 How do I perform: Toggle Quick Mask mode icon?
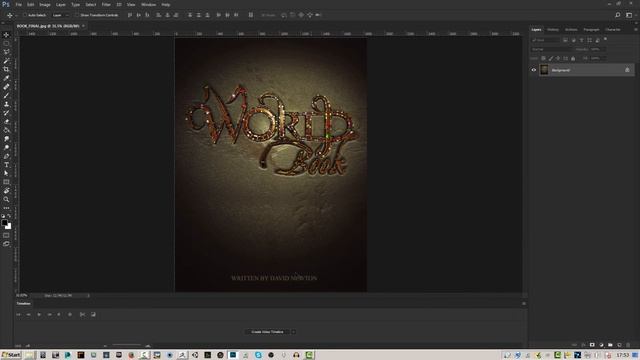point(6,235)
